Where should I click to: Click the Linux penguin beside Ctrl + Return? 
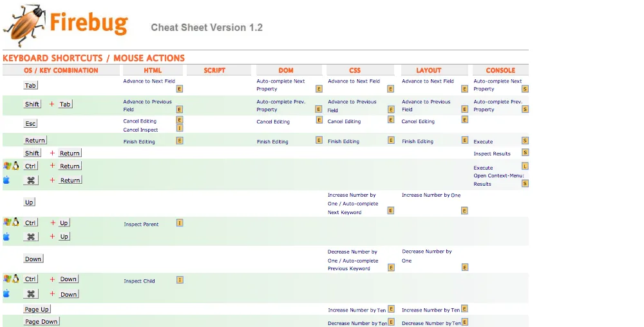[x=15, y=166]
